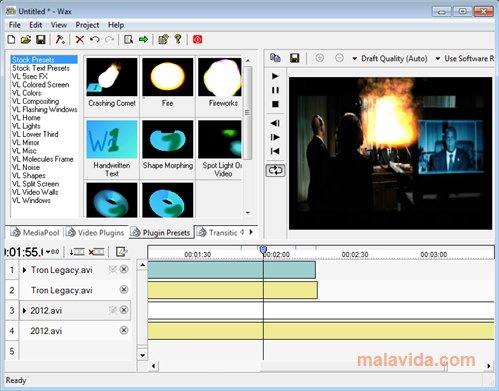Stop the preview playback
This screenshot has width=499, height=391.
point(275,104)
